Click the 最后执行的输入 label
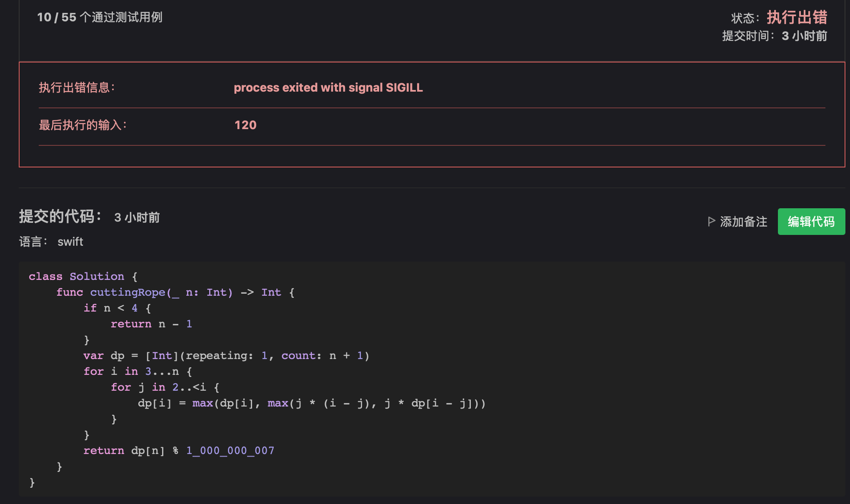The height and width of the screenshot is (504, 850). tap(82, 125)
